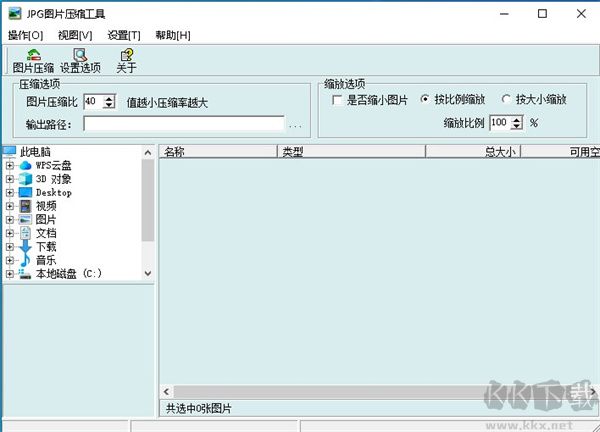
Task: Click the ... browse button for 输出路径
Action: click(295, 126)
